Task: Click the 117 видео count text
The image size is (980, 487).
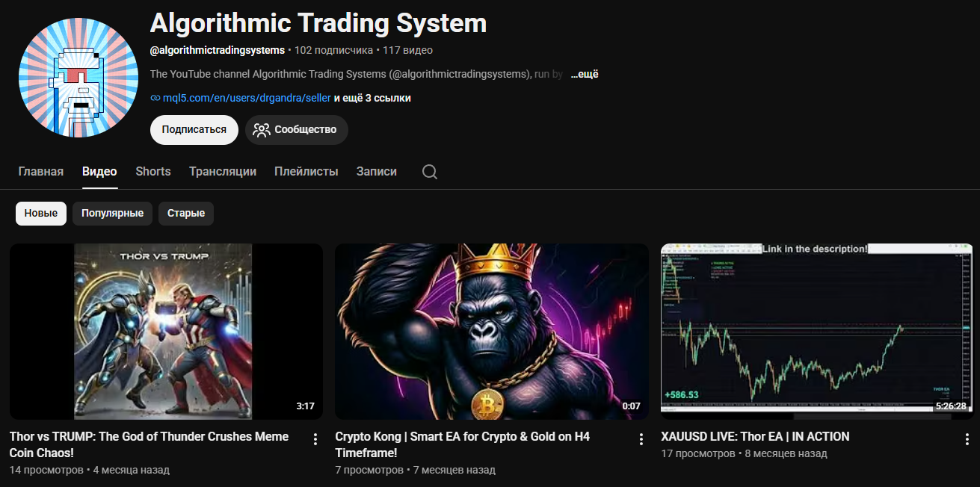Action: 407,50
